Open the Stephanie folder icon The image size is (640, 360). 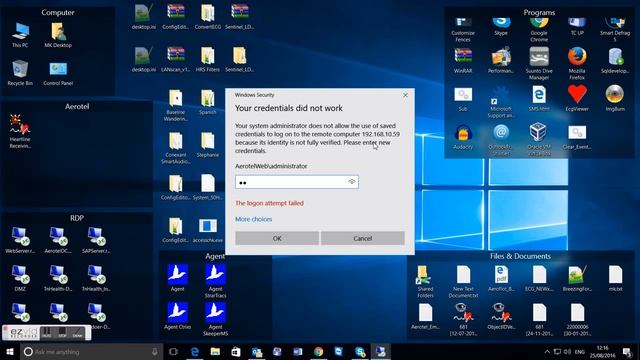208,145
